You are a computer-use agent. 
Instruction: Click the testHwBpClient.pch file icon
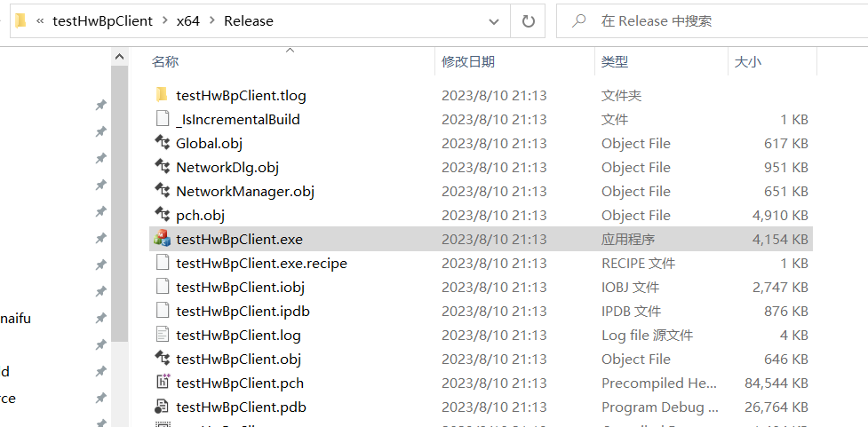click(x=162, y=383)
